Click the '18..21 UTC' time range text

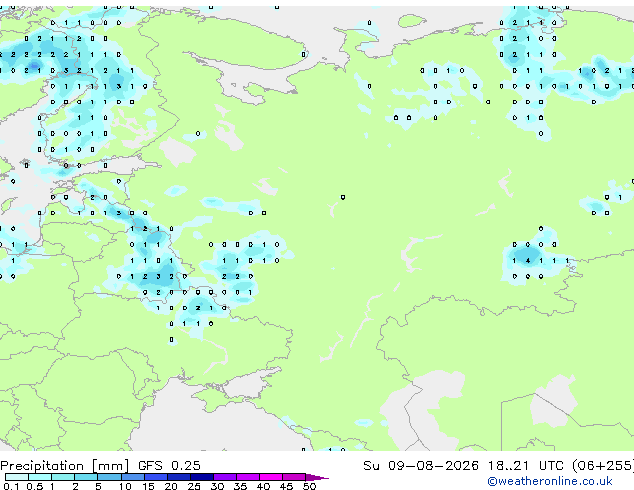coord(525,466)
